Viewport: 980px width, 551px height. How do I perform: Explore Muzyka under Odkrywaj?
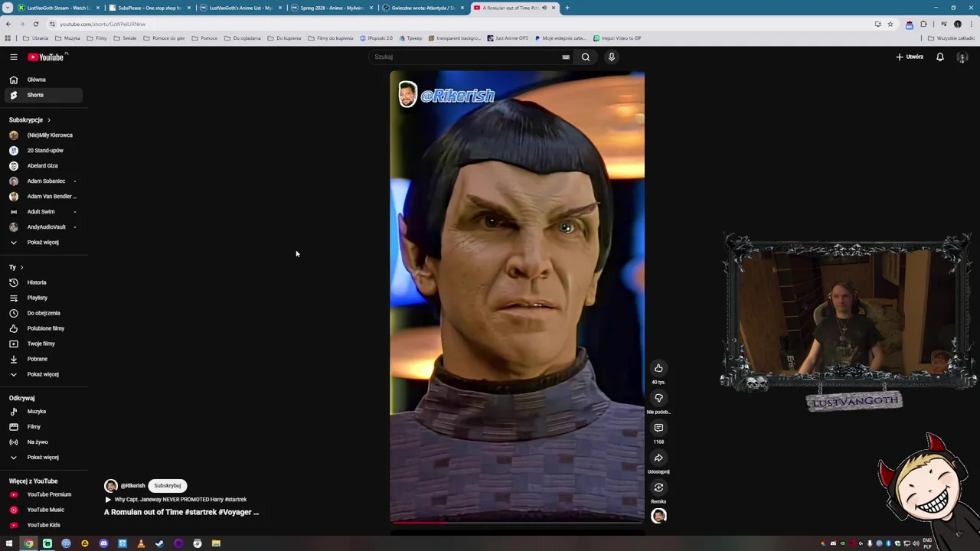click(42, 411)
